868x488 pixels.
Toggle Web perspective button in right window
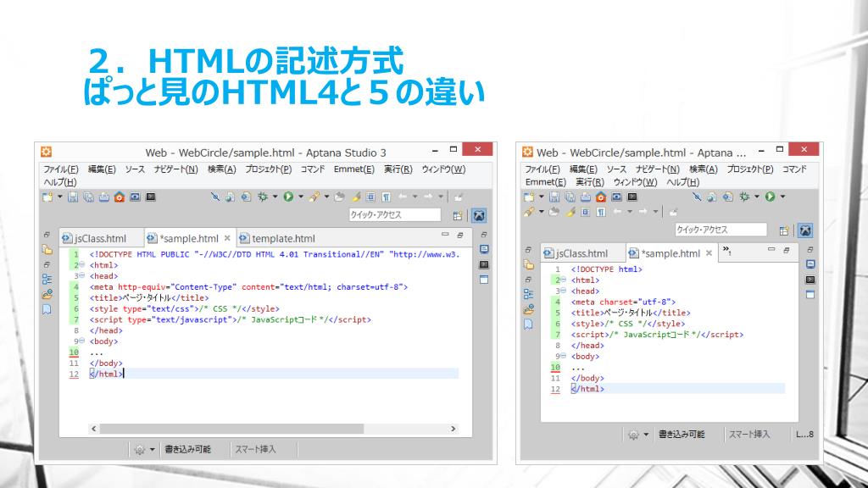pyautogui.click(x=805, y=230)
